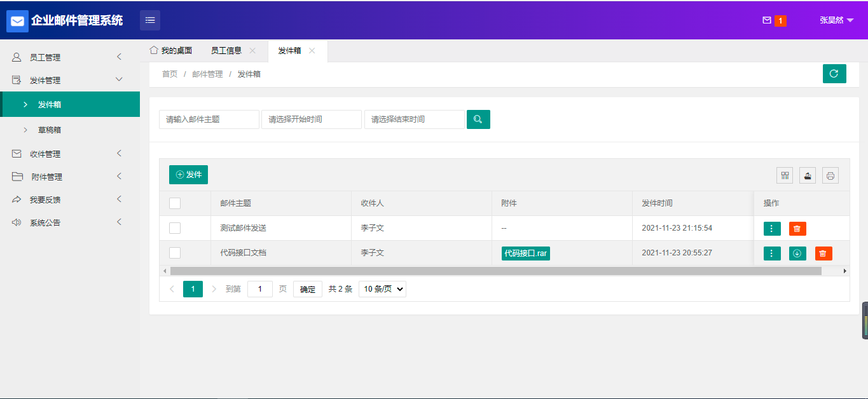Click the 附件管理 folder icon in sidebar
Image resolution: width=868 pixels, height=399 pixels.
pos(17,177)
